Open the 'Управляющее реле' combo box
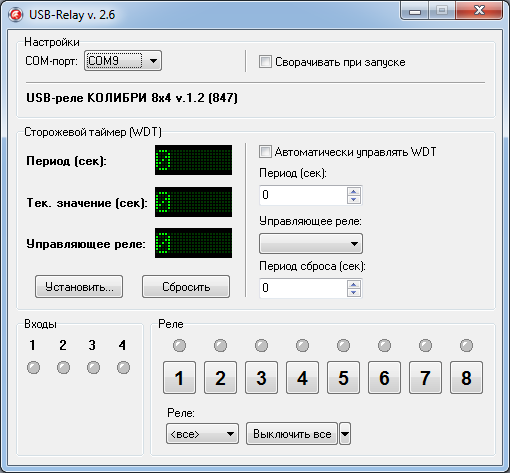The height and width of the screenshot is (473, 510). (x=311, y=244)
